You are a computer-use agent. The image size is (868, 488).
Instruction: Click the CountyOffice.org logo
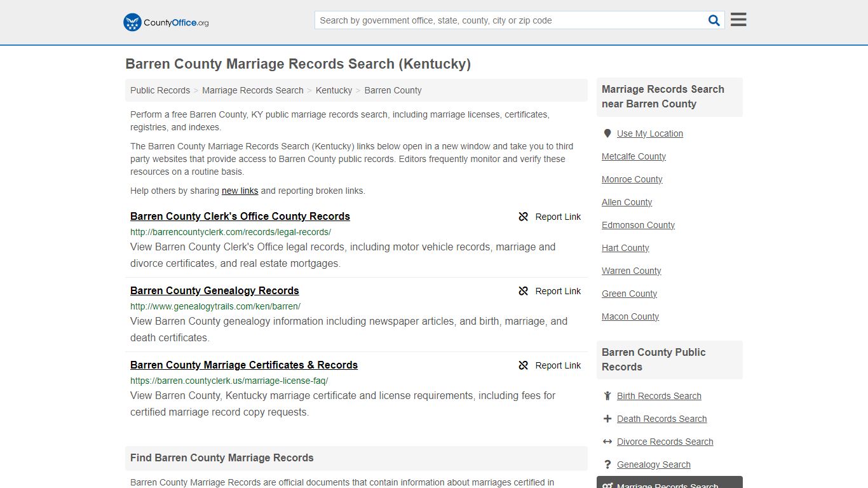pos(166,22)
